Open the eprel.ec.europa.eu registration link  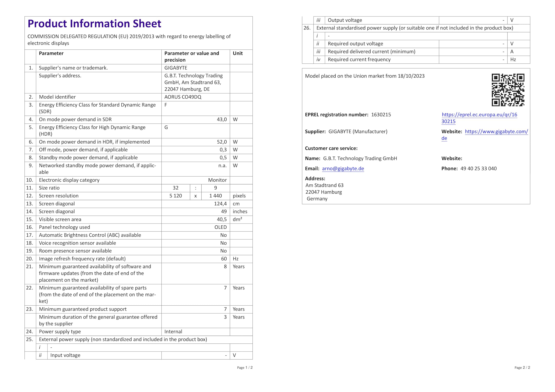(x=479, y=115)
